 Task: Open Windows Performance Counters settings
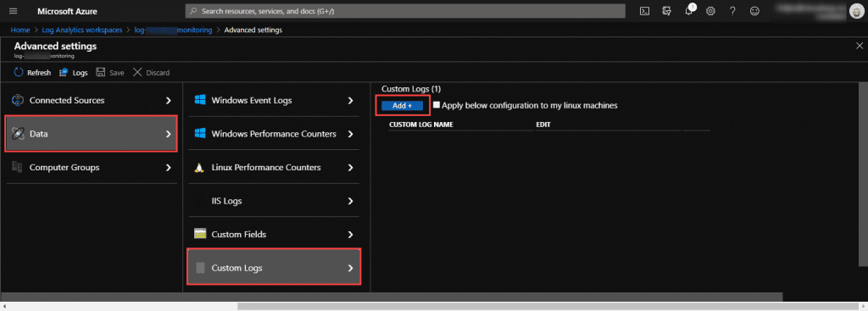[x=274, y=134]
